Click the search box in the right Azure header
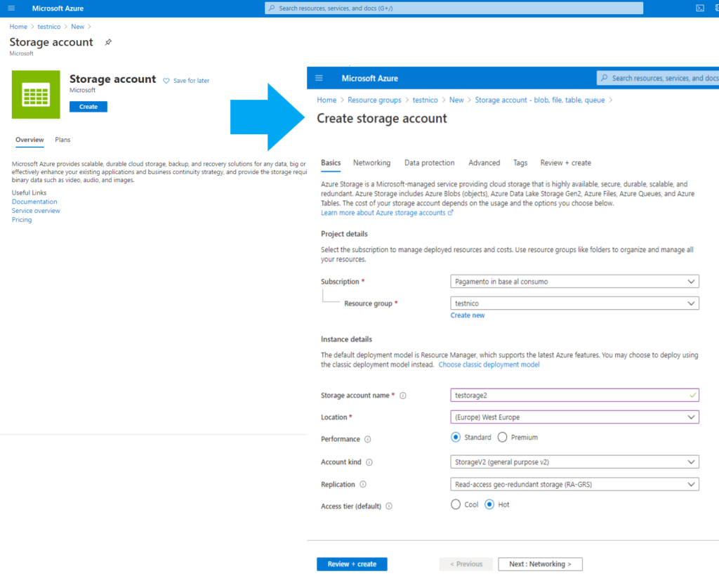Screen dimensions: 719x588 click(657, 78)
